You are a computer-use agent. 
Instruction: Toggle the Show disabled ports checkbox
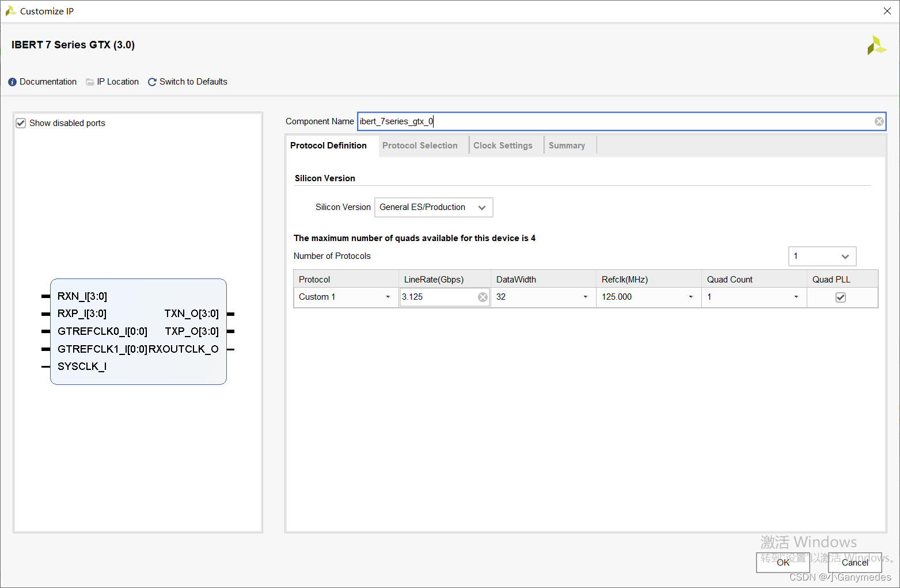(21, 123)
